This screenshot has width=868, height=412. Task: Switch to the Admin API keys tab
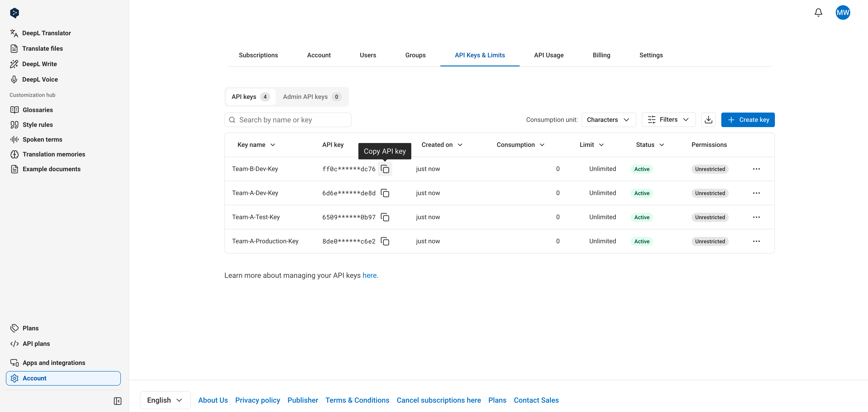pos(312,97)
